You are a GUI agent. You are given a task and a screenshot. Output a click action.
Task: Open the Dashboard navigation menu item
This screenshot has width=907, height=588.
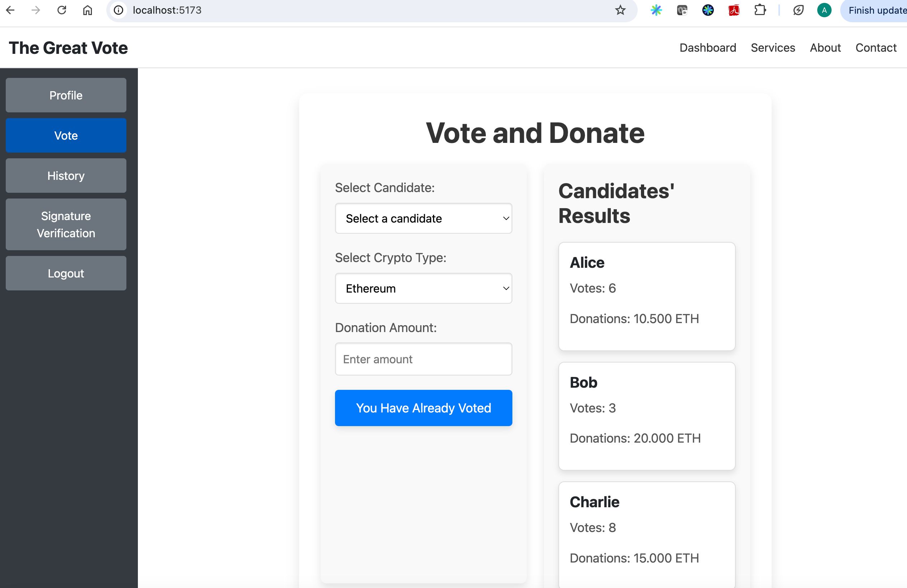tap(708, 47)
